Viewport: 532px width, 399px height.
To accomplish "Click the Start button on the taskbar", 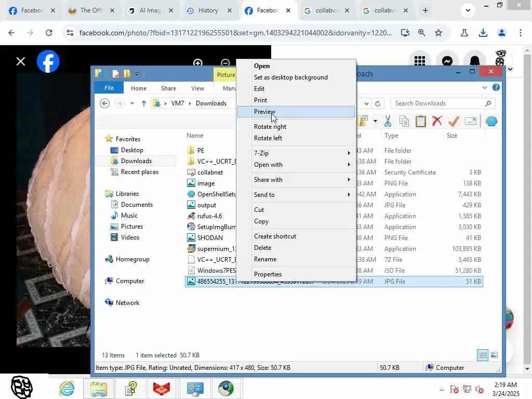I will (22, 387).
